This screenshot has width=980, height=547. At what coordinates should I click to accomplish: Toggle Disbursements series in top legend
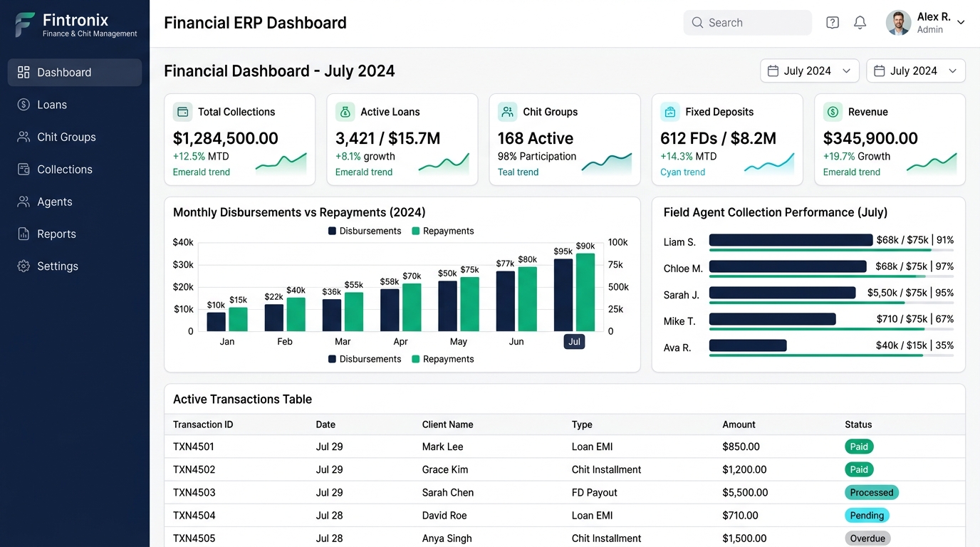pos(365,231)
